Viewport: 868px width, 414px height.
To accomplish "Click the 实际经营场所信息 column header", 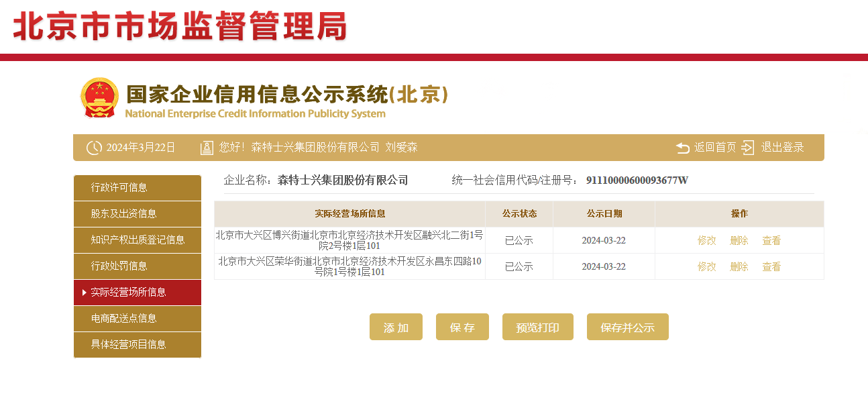I will 350,214.
